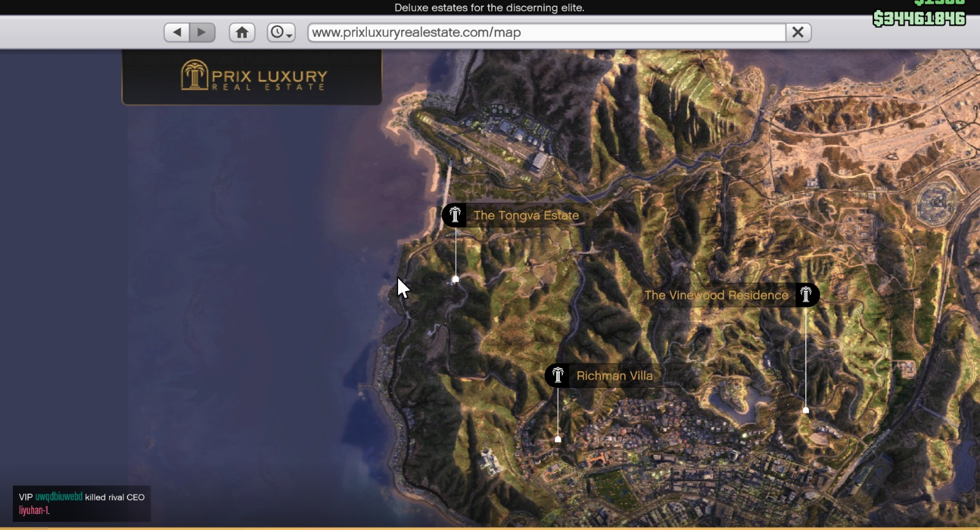Click the 'liyuhan-1' player name in notification

[34, 510]
